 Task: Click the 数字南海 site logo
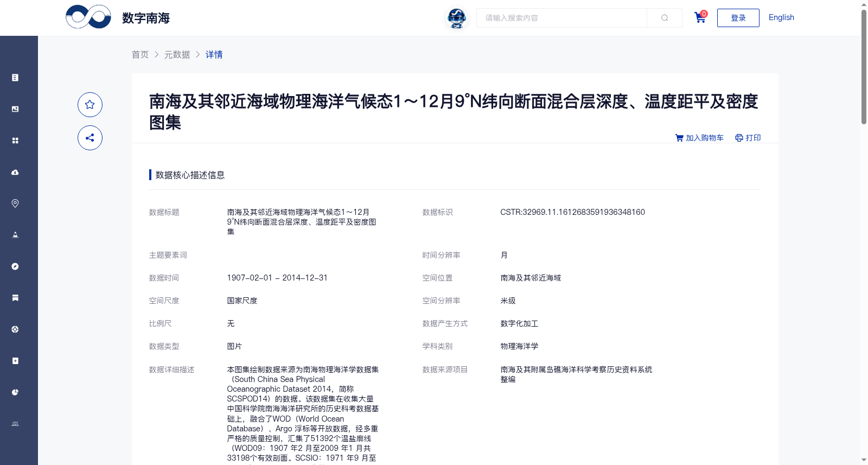click(118, 17)
